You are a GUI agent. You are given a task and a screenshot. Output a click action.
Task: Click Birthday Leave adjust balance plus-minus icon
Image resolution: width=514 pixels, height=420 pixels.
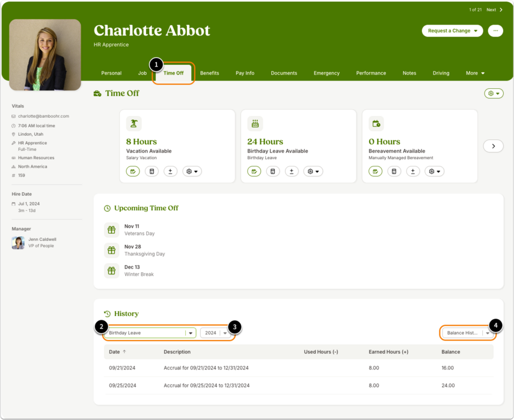(292, 171)
